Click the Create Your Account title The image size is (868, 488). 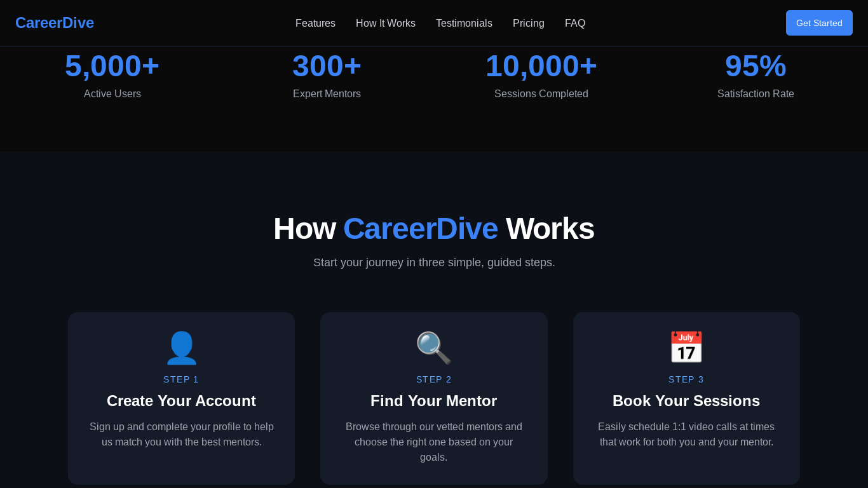coord(181,401)
